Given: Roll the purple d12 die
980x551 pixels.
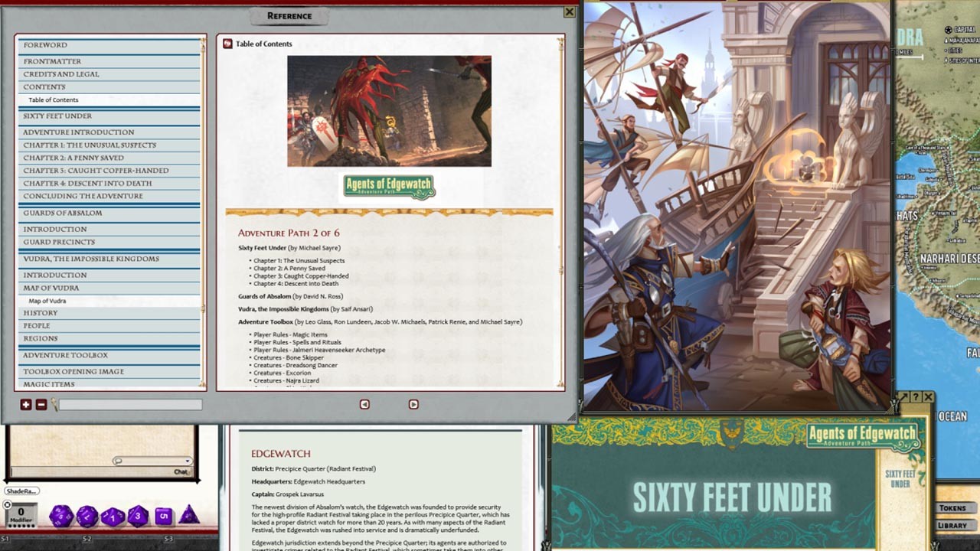Looking at the screenshot, I should [x=87, y=516].
